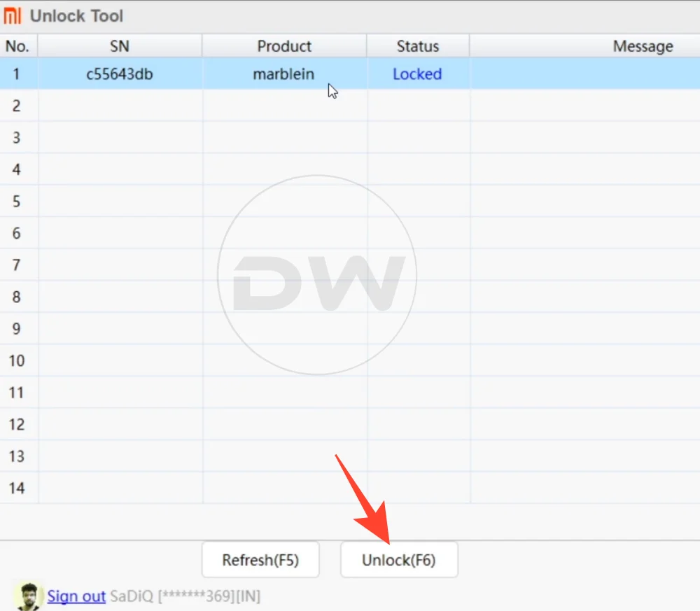Click the Refresh(F5) button
This screenshot has height=611, width=700.
click(x=260, y=560)
